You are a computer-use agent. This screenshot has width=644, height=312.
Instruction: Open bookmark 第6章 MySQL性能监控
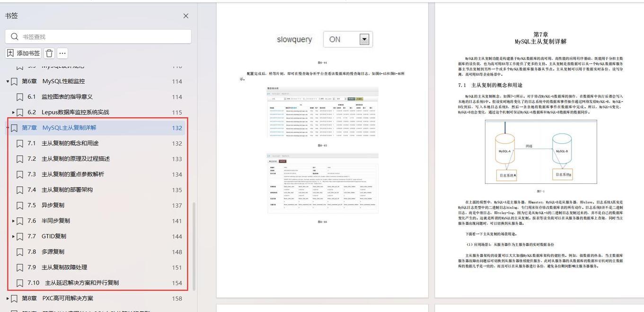[53, 81]
